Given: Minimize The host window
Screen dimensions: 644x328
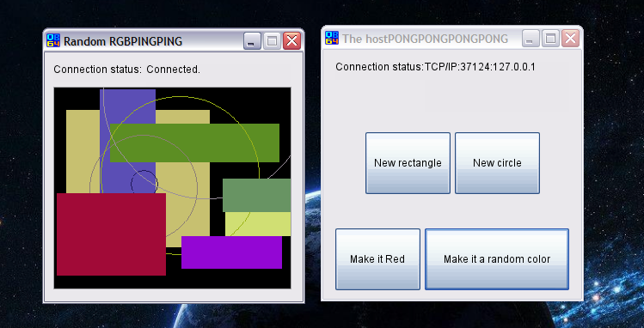Looking at the screenshot, I should tap(531, 39).
